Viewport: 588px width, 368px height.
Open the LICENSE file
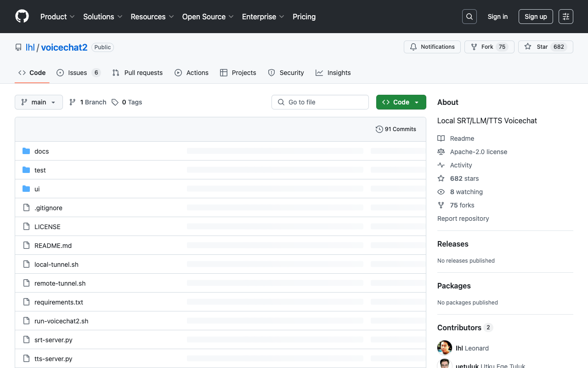(x=47, y=227)
